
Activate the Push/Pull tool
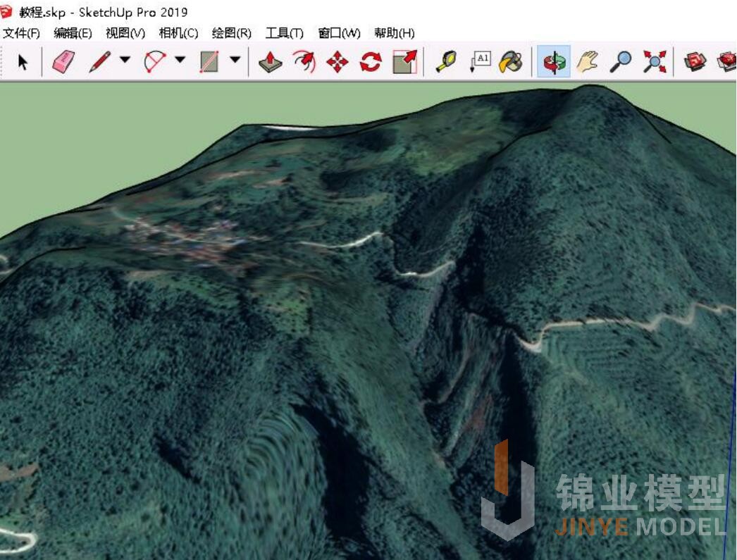[271, 61]
